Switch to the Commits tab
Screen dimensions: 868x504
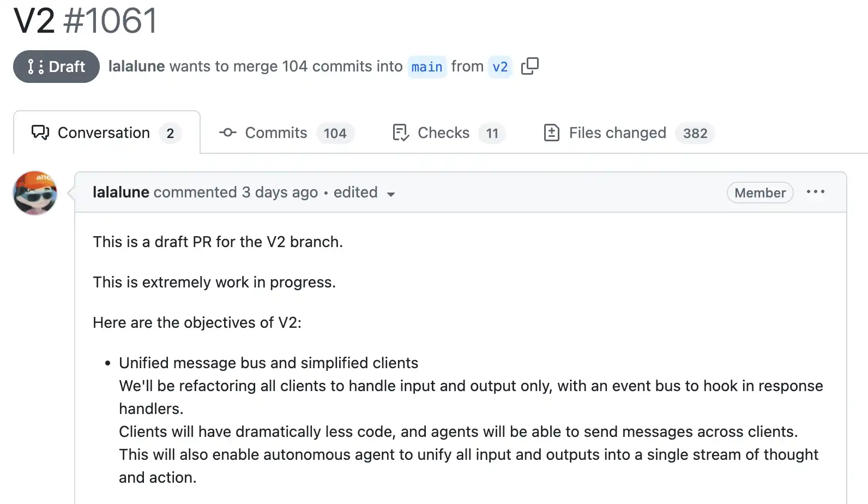point(276,133)
